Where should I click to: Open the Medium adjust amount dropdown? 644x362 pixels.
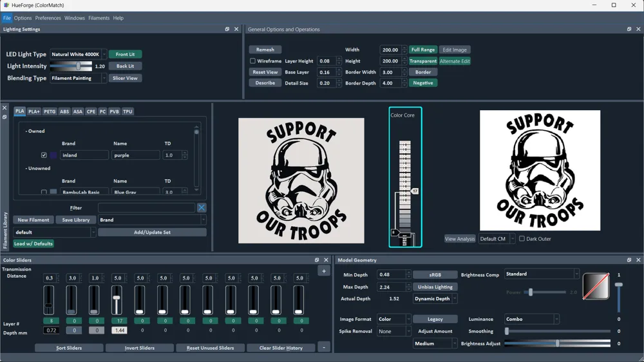click(435, 343)
